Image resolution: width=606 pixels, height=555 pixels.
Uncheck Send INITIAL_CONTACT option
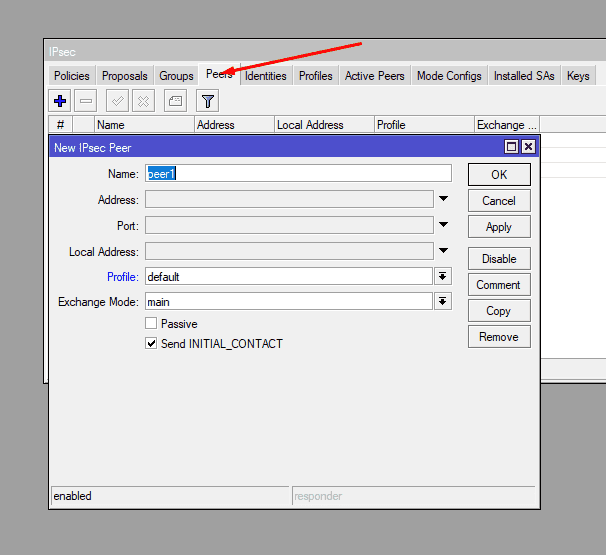[x=151, y=343]
